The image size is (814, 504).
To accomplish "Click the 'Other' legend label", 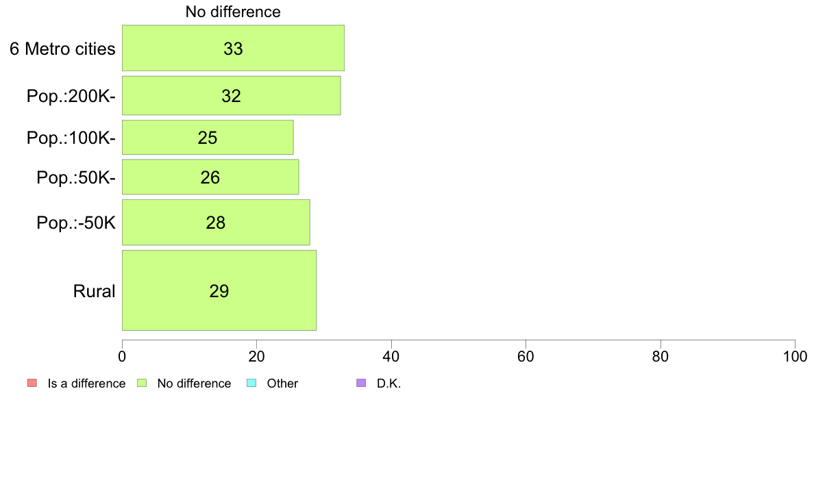I will pos(282,383).
